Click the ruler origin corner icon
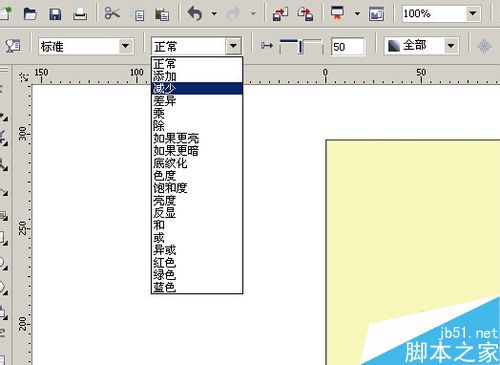This screenshot has height=365, width=500. pos(24,77)
